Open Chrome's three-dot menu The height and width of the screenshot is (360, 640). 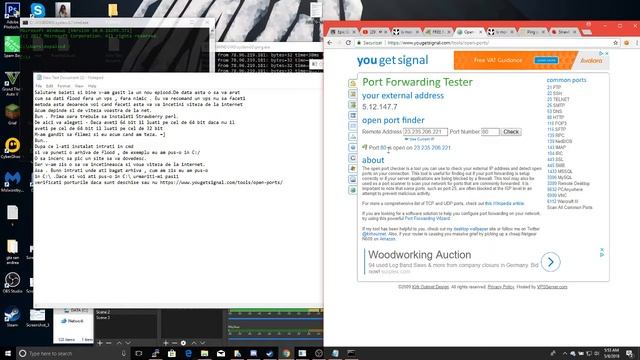click(x=637, y=42)
